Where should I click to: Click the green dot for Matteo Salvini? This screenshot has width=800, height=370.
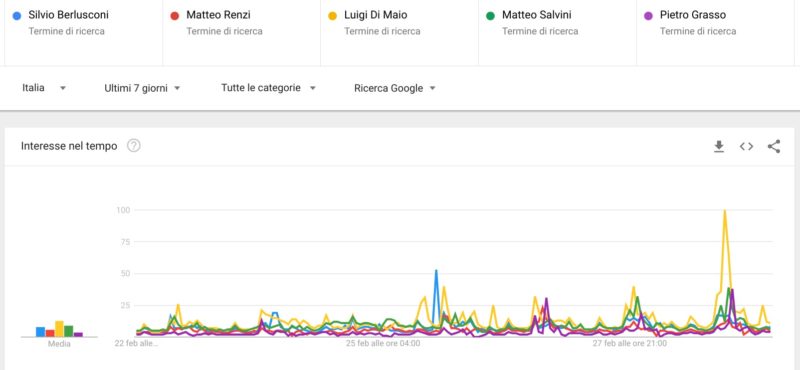pyautogui.click(x=490, y=16)
